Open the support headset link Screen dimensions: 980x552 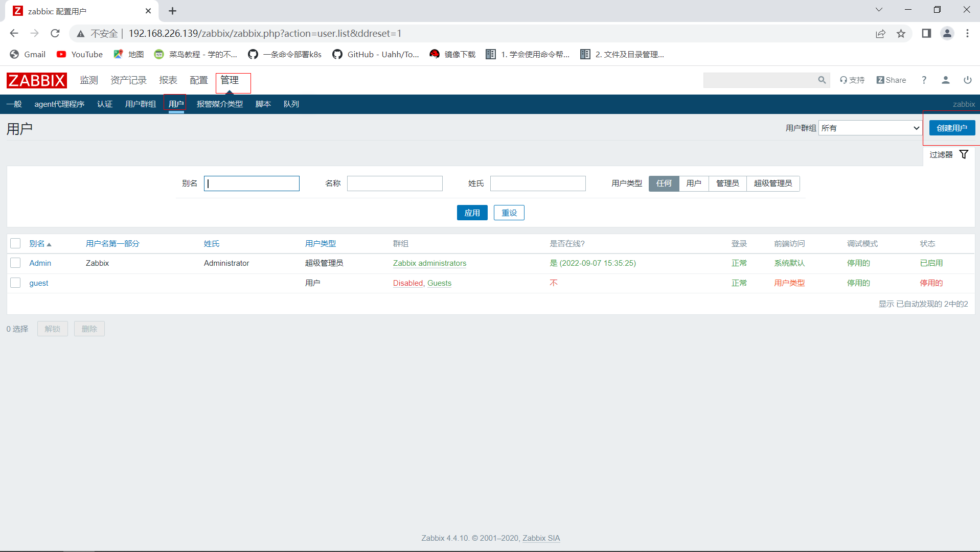[852, 80]
